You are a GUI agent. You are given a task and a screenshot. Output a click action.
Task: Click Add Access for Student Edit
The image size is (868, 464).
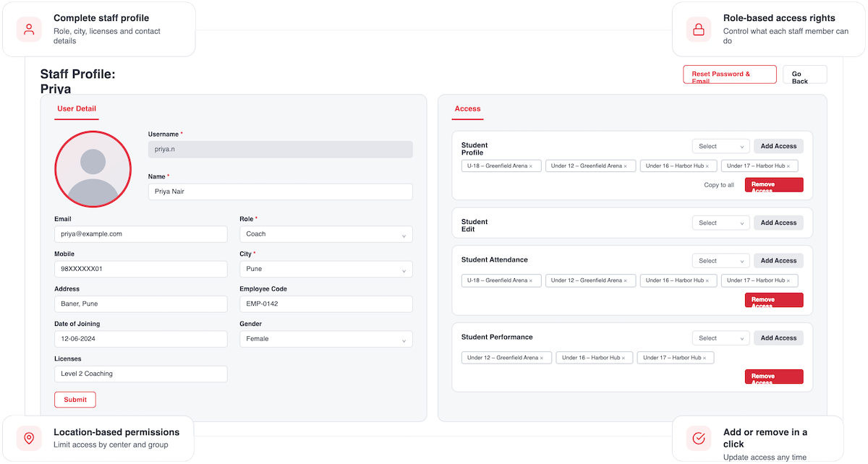click(778, 223)
